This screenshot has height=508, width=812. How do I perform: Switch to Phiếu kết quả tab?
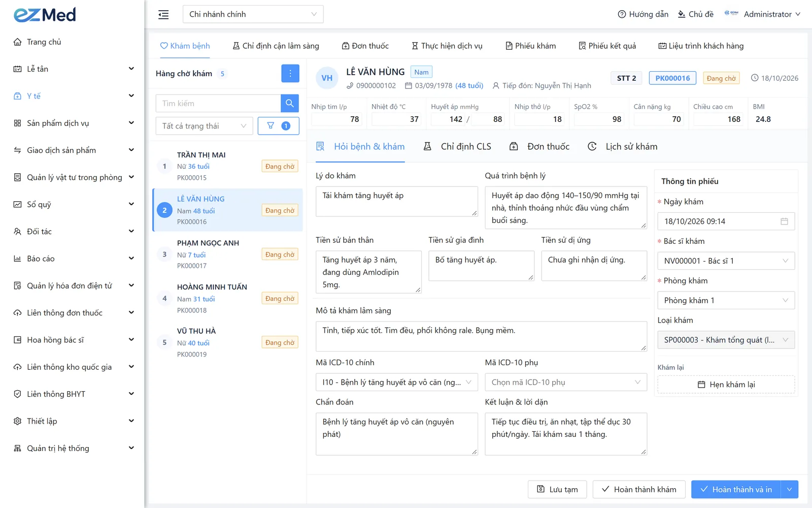pos(607,46)
